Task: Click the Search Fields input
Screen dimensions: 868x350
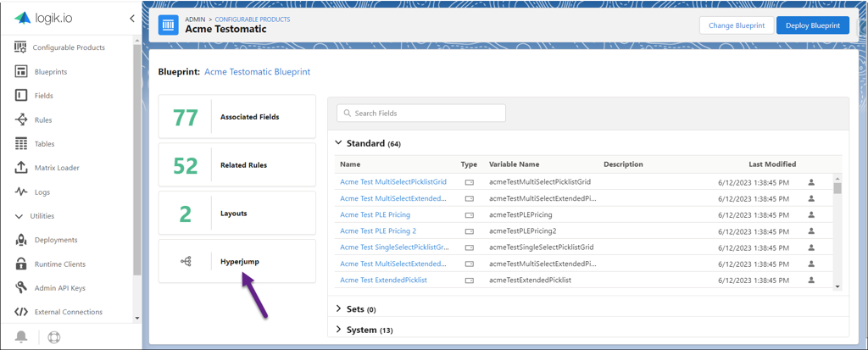Action: coord(421,113)
